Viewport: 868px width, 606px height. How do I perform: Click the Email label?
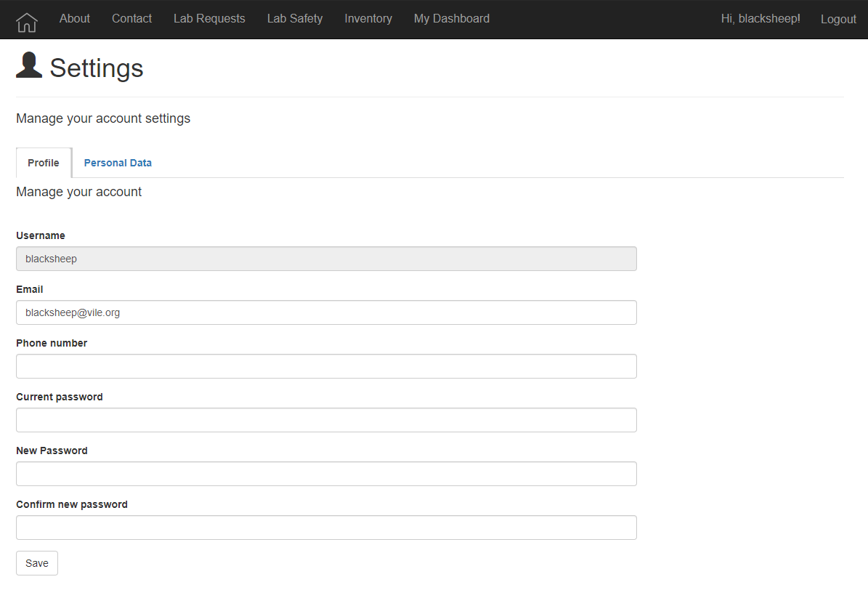29,289
